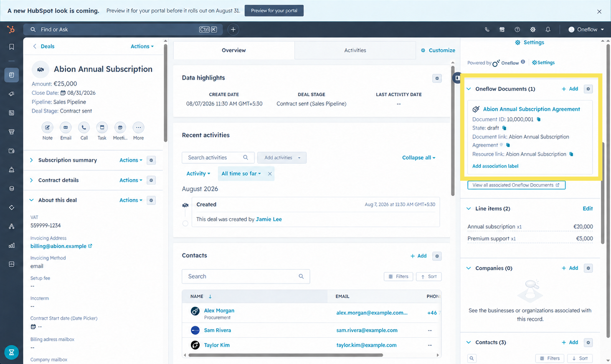Collapse the Line items card
Viewport: 611px width, 364px height.
click(x=469, y=209)
